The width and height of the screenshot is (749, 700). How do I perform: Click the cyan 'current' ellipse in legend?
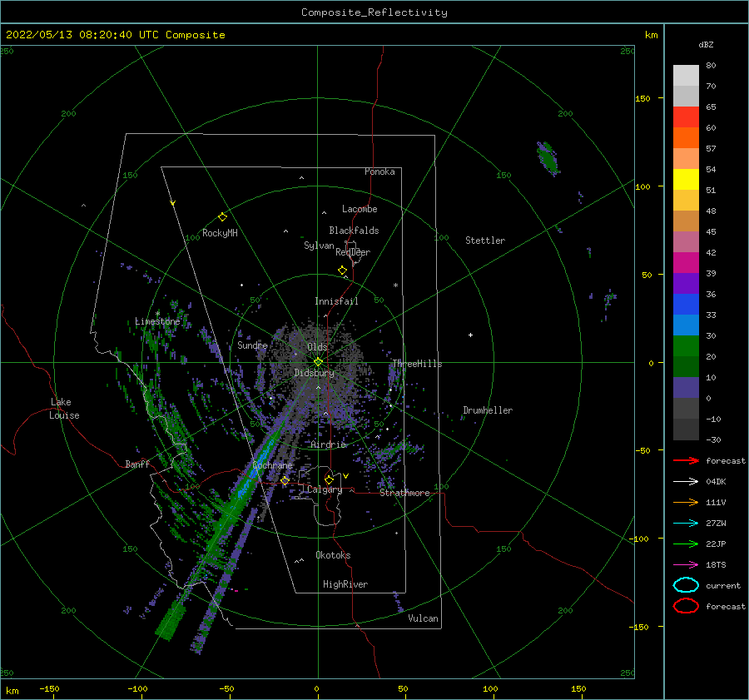(x=686, y=585)
